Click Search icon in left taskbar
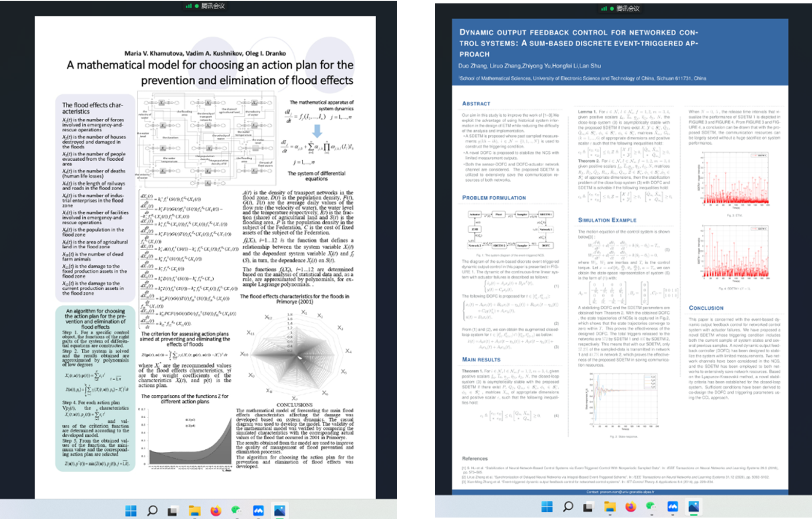The height and width of the screenshot is (519, 812). (x=152, y=511)
